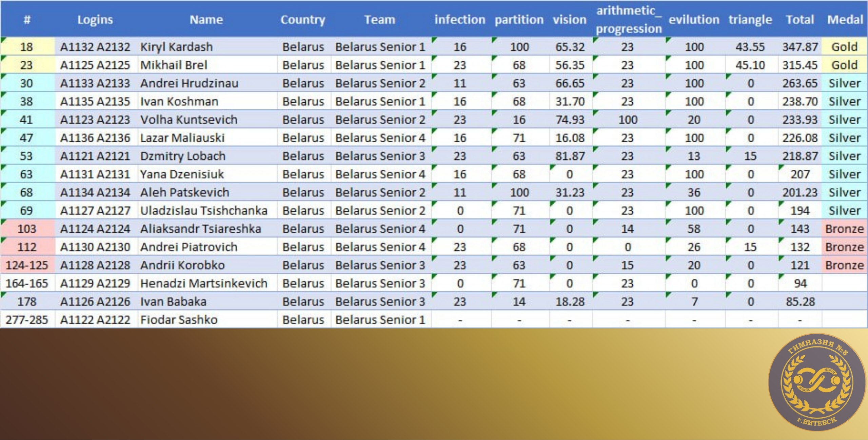Click the arithmetic_progression column header
This screenshot has height=440, width=868.
pyautogui.click(x=628, y=20)
